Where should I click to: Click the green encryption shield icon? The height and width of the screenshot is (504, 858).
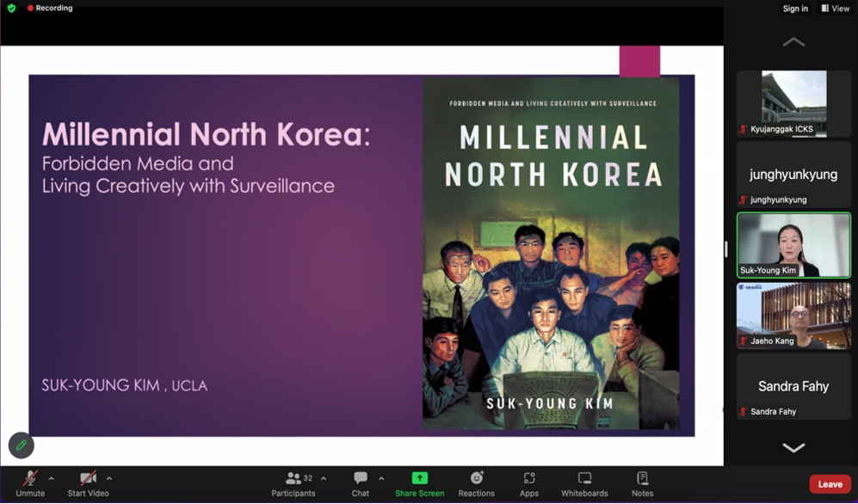(11, 9)
